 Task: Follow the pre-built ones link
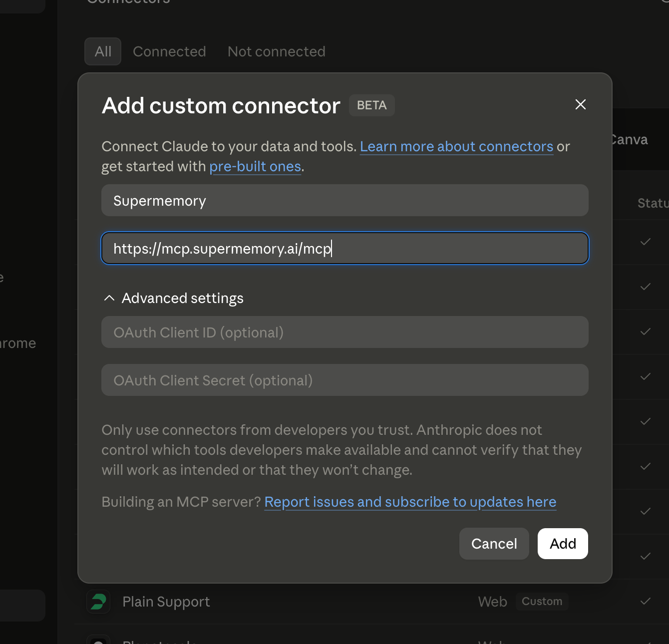point(255,166)
